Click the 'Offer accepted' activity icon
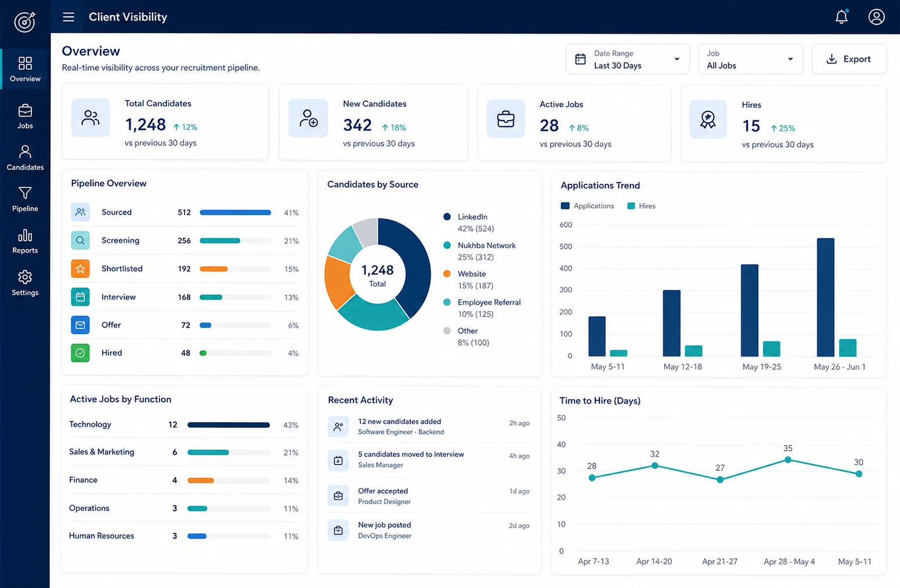 [x=338, y=496]
